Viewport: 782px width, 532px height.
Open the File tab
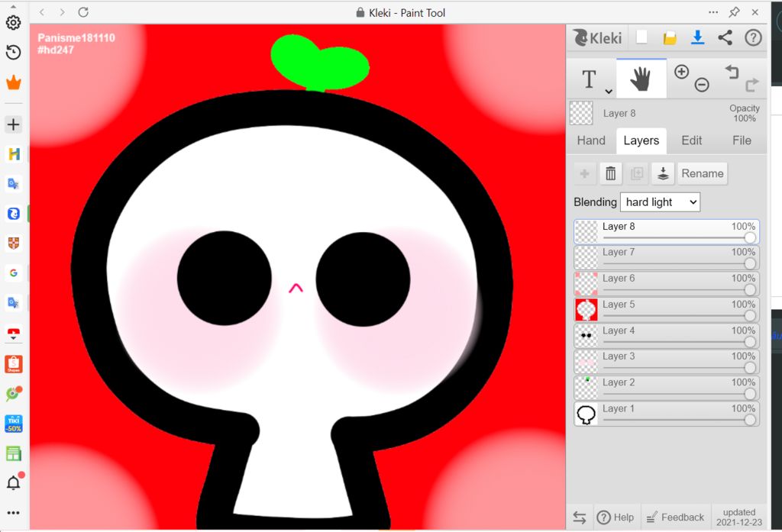(742, 140)
